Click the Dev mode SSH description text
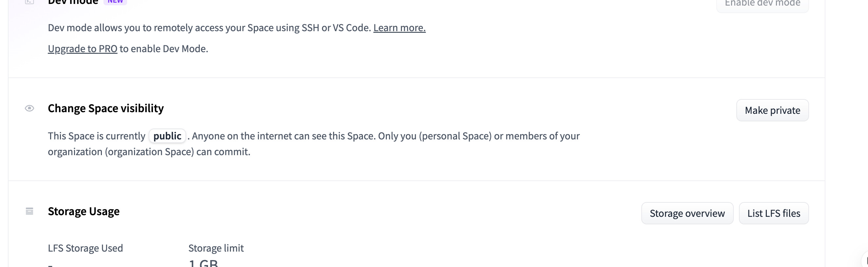 pyautogui.click(x=209, y=28)
